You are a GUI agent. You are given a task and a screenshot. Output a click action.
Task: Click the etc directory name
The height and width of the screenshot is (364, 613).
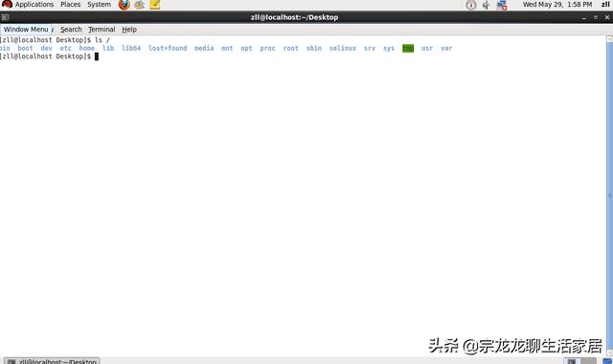click(x=66, y=48)
